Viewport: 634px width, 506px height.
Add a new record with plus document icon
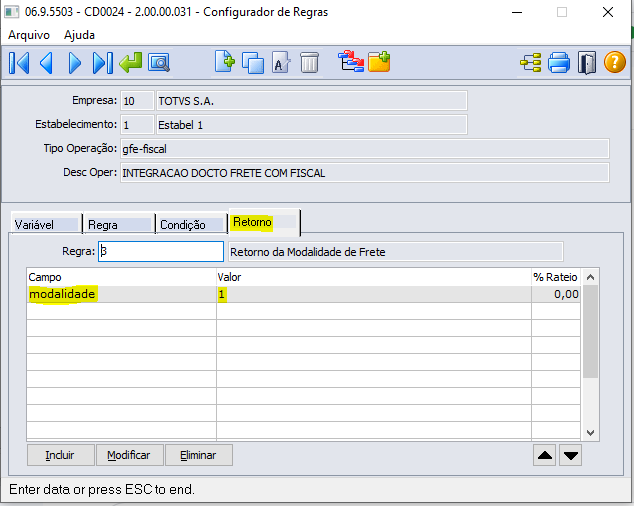coord(224,62)
